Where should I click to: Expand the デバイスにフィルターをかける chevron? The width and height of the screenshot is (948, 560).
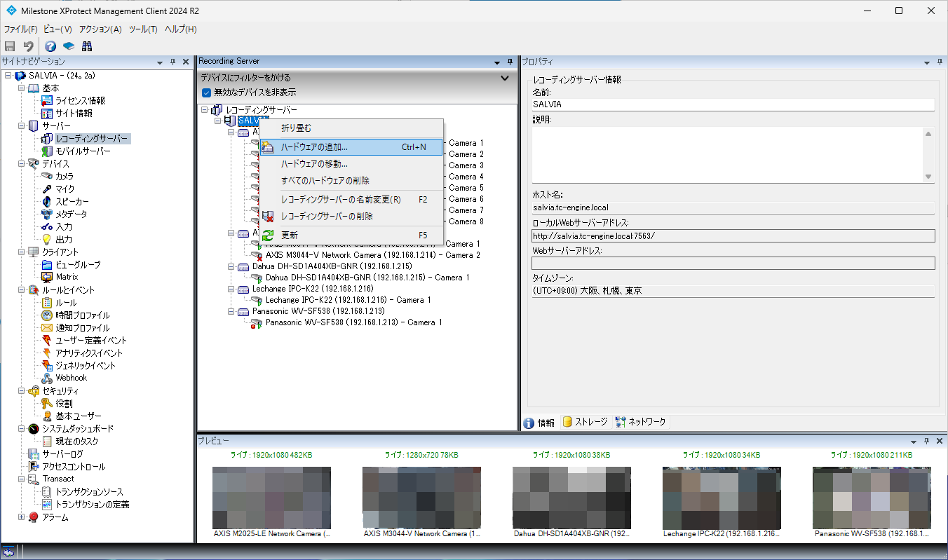pyautogui.click(x=504, y=78)
